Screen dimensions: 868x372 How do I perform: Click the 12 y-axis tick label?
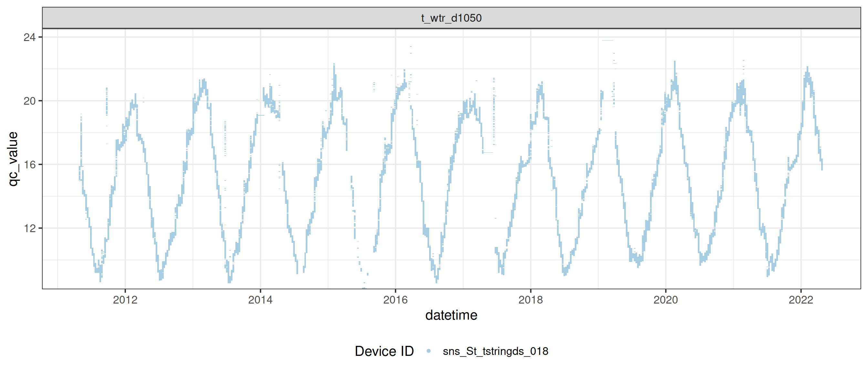pos(30,228)
